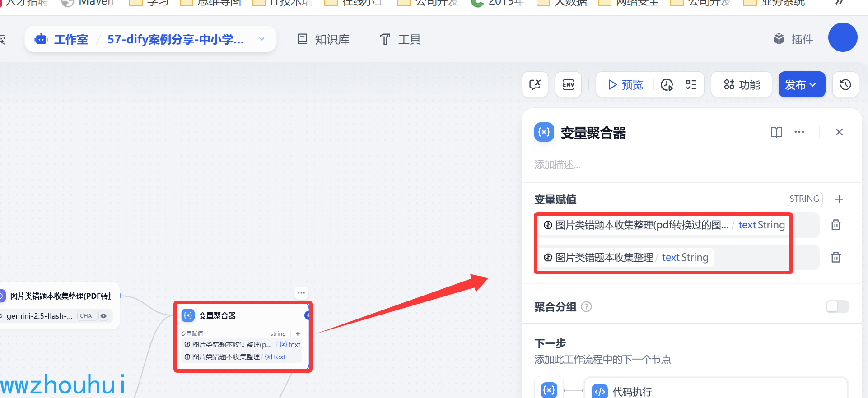Click the 变量聚合器 panel node icon
868x398 pixels.
tap(544, 132)
